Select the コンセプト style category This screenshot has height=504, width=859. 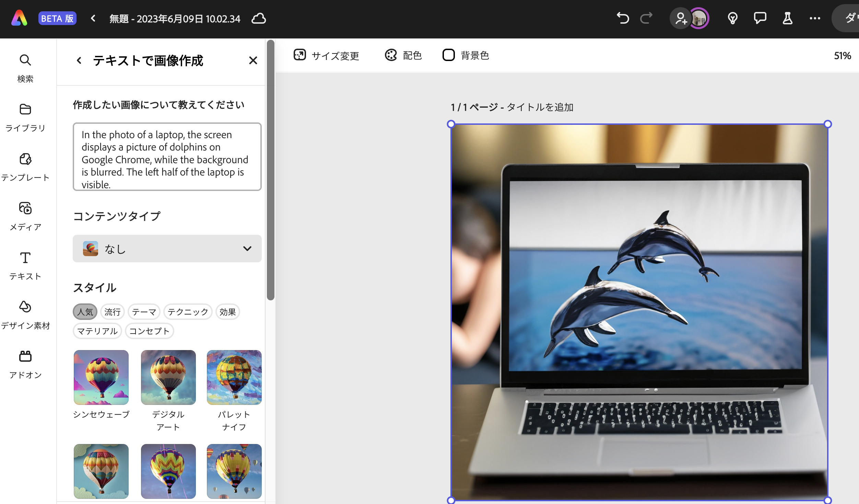[150, 331]
